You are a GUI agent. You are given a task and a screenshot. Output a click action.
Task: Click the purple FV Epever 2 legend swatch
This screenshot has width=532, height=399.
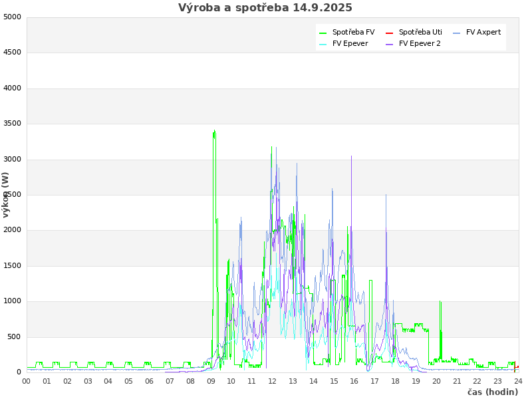(x=390, y=45)
